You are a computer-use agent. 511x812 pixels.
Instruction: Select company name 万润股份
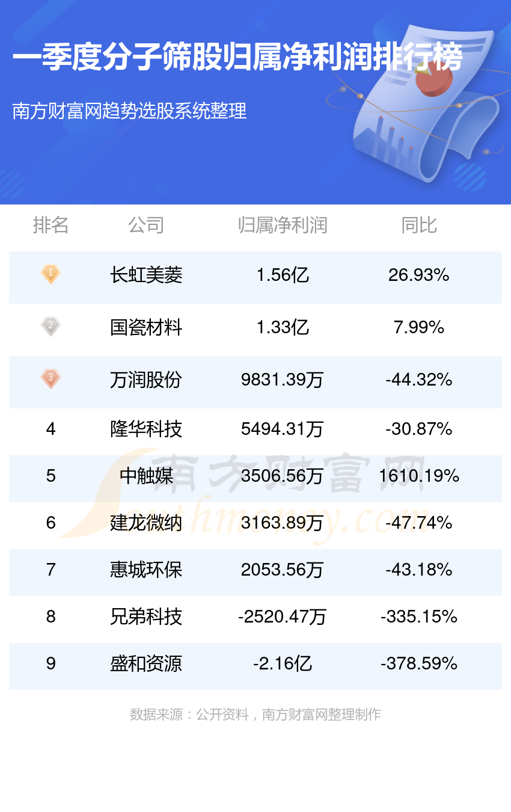146,380
